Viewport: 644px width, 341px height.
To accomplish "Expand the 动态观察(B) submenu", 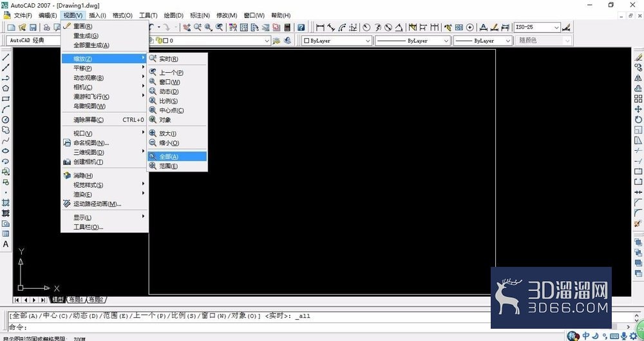I will (x=104, y=77).
